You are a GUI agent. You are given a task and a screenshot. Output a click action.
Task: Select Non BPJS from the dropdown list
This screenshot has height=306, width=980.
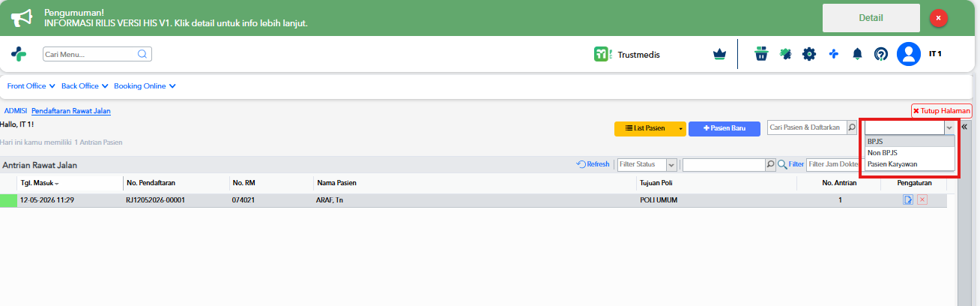click(910, 152)
